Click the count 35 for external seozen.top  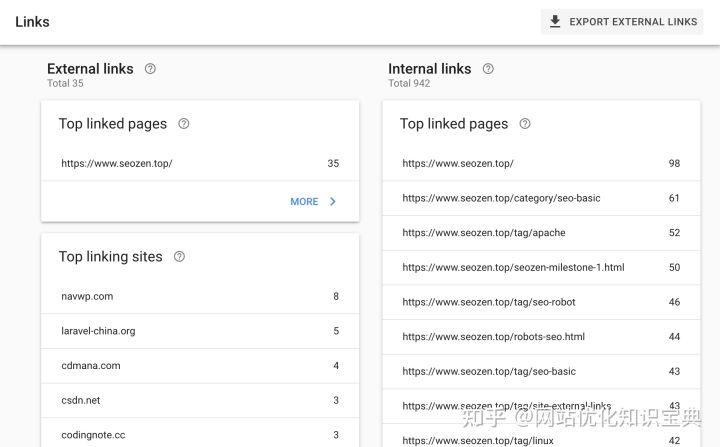coord(333,164)
